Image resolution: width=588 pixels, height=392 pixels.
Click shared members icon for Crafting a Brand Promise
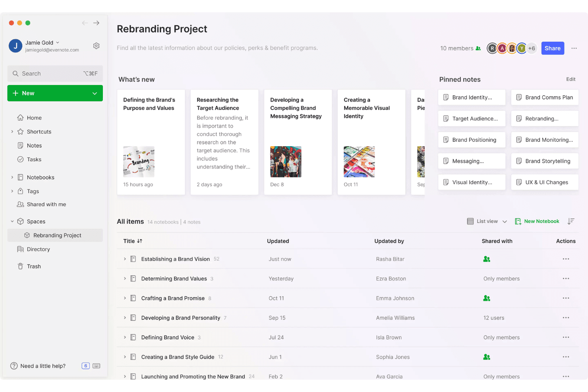[x=487, y=298]
